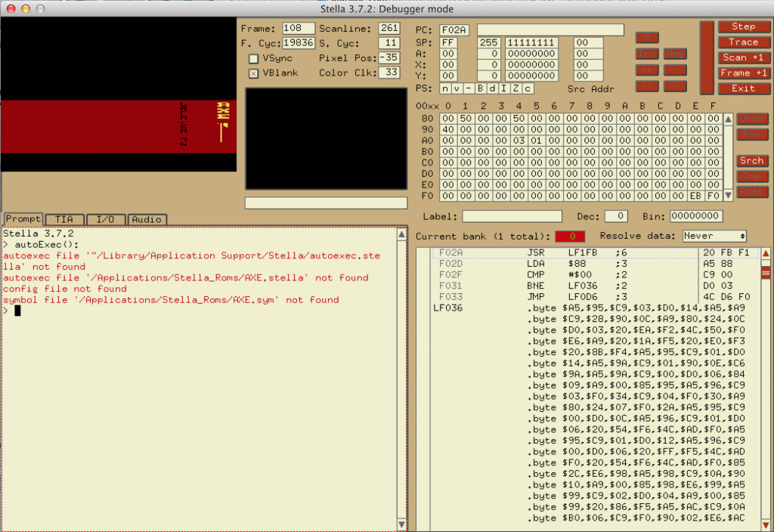Viewport: 774px width, 532px height.
Task: Toggle the Z zero flag
Action: [x=515, y=89]
